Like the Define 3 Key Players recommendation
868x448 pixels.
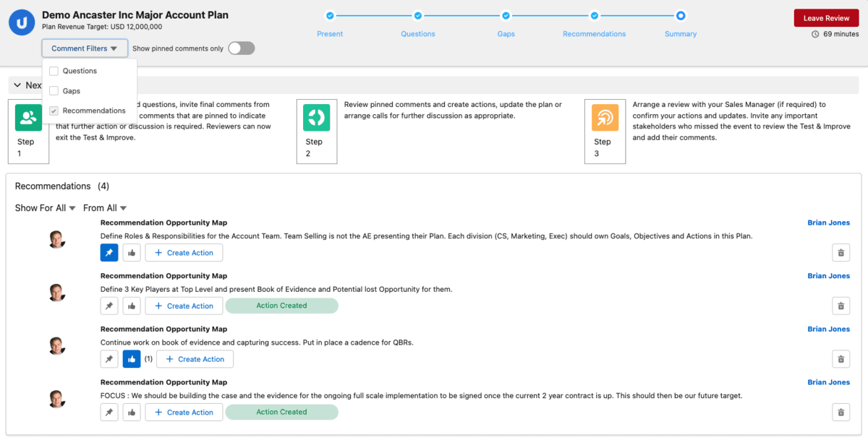pos(132,306)
